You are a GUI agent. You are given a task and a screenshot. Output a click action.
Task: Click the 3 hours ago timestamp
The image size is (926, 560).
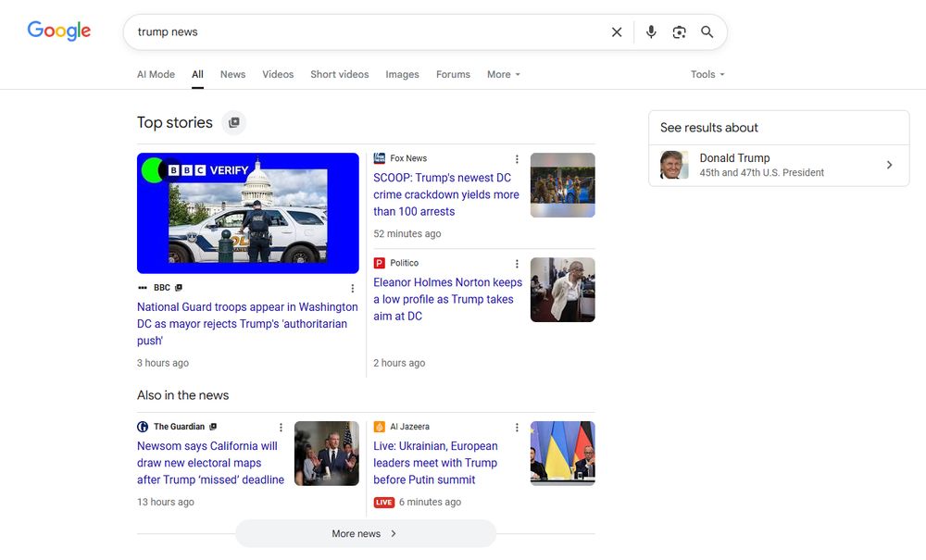(163, 363)
